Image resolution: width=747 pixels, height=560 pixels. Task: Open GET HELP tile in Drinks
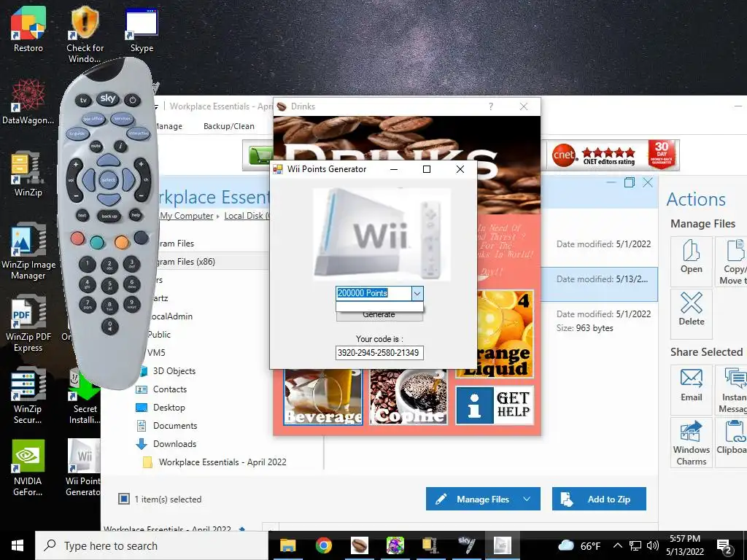[x=495, y=405]
